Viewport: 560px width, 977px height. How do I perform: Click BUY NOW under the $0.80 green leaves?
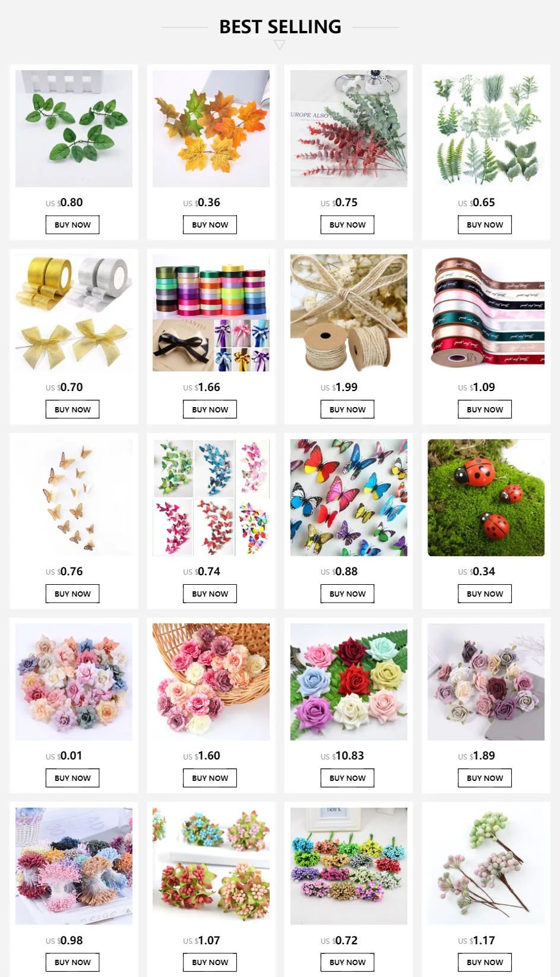[x=72, y=225]
